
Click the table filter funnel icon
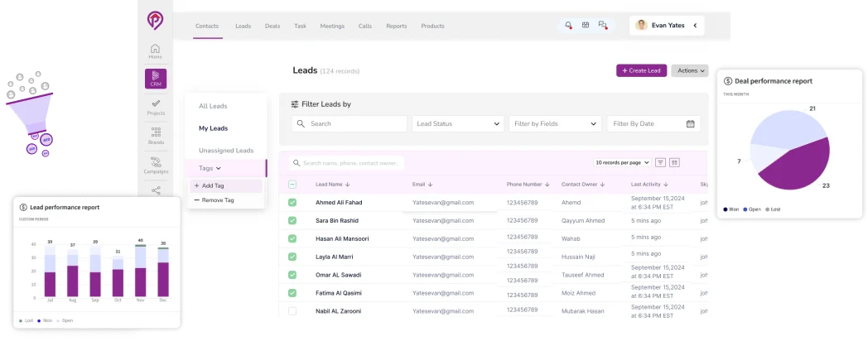[x=660, y=163]
